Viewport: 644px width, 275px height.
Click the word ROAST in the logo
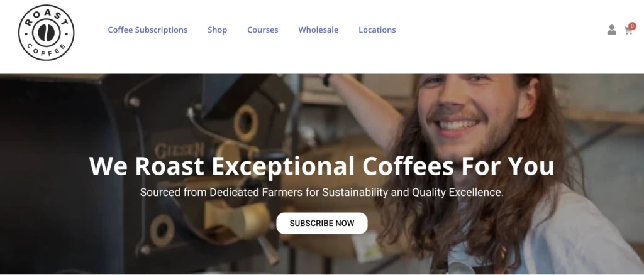[x=46, y=16]
